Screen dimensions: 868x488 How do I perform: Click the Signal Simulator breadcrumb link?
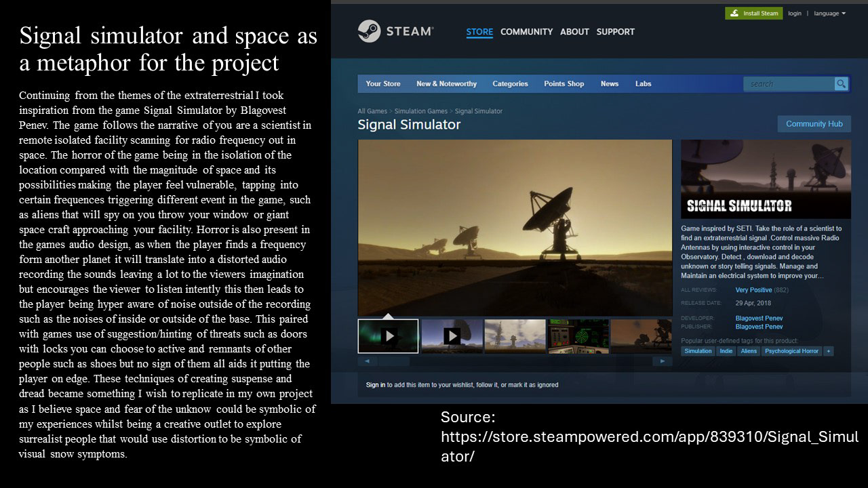tap(479, 111)
